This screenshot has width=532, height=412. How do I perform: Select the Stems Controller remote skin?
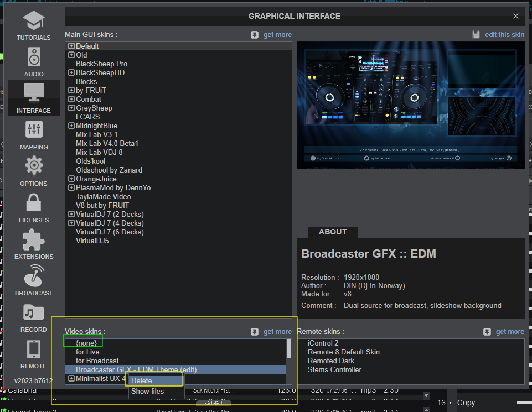pyautogui.click(x=334, y=369)
